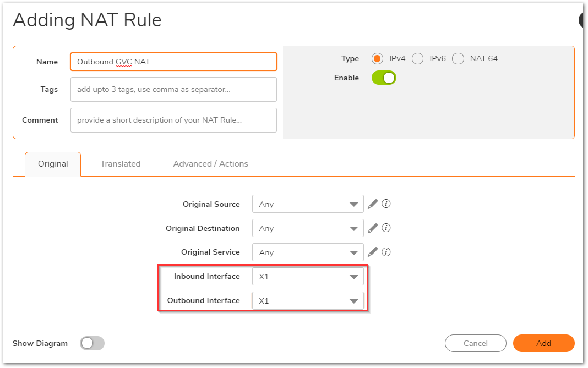
Task: Open the info icon for Original Service
Action: (x=386, y=252)
